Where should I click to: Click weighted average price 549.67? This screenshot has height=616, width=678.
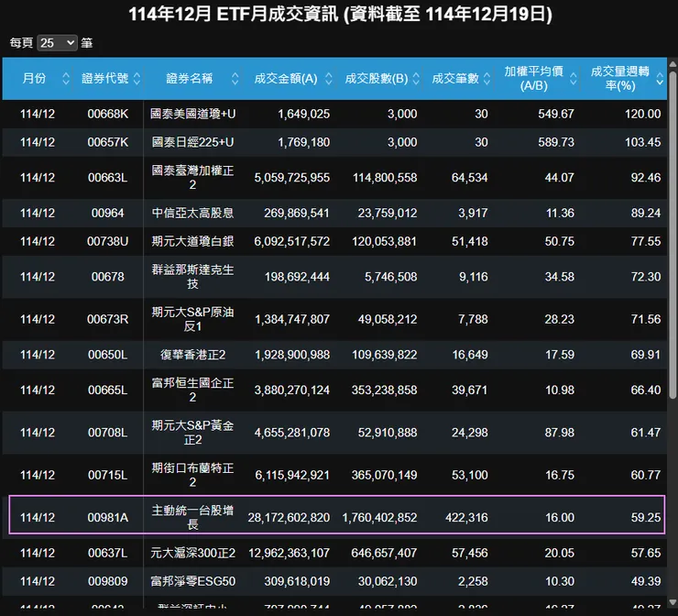click(x=556, y=114)
